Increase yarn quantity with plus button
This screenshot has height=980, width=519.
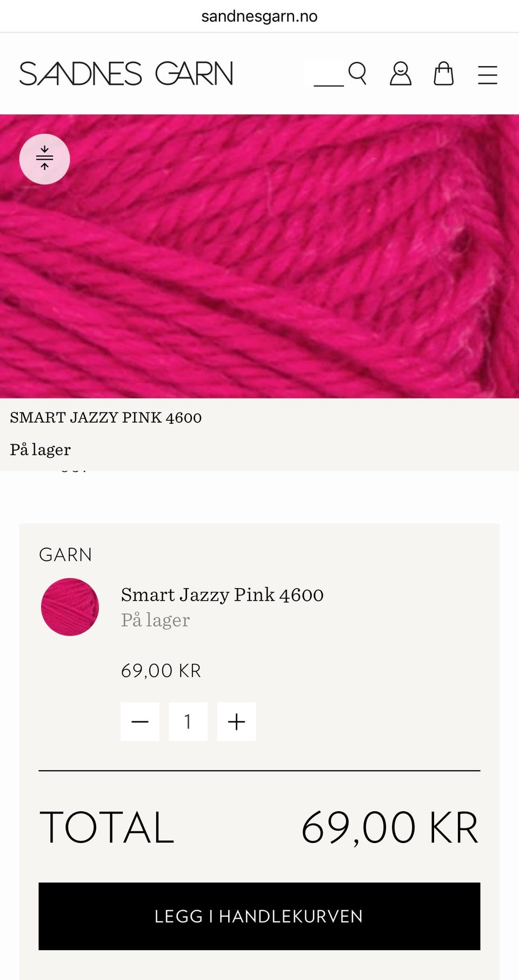[236, 721]
